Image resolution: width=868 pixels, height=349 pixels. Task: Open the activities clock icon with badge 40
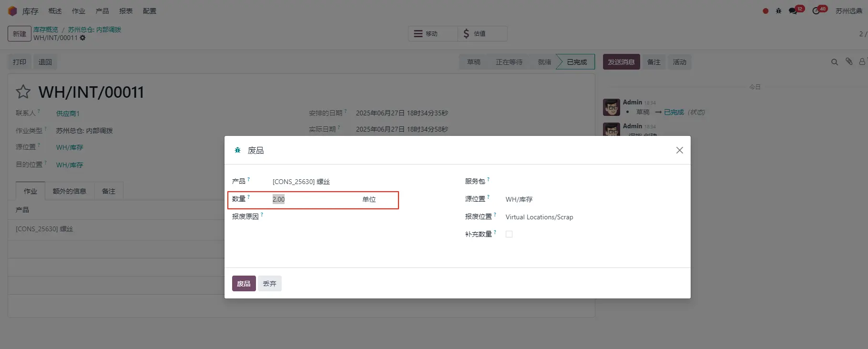pos(819,10)
